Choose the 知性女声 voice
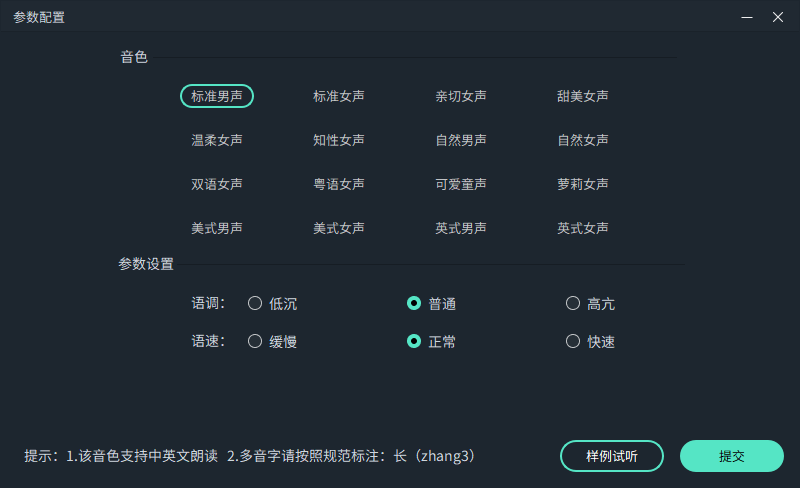 coord(339,140)
